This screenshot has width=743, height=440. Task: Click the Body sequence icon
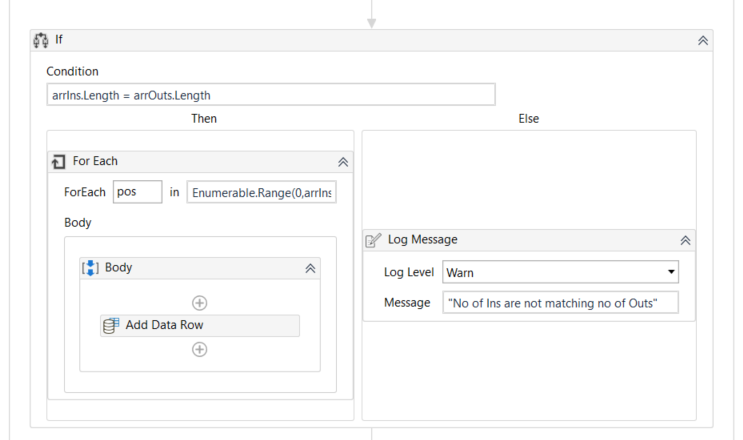[90, 268]
